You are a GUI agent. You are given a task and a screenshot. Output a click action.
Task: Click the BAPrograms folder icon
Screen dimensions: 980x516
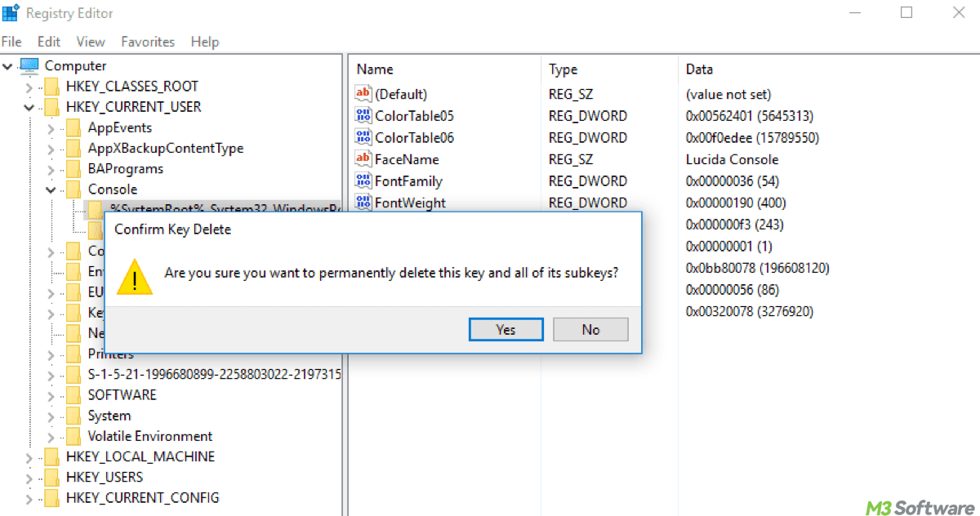pos(73,169)
